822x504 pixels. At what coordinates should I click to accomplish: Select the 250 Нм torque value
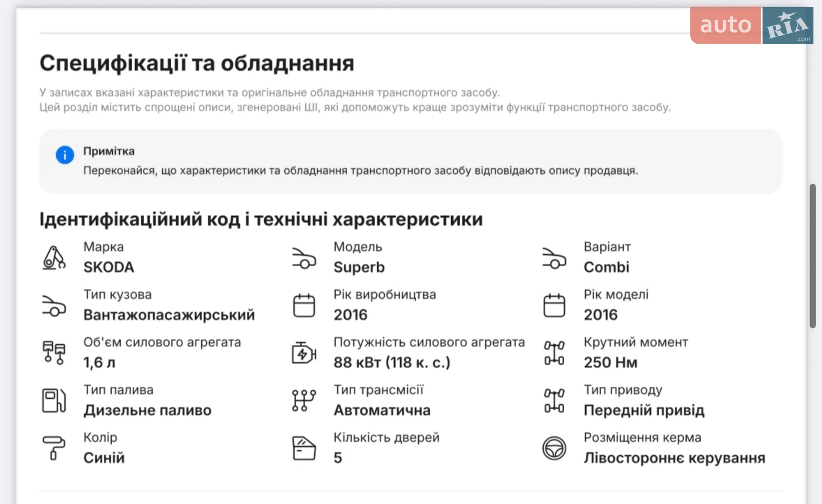611,362
